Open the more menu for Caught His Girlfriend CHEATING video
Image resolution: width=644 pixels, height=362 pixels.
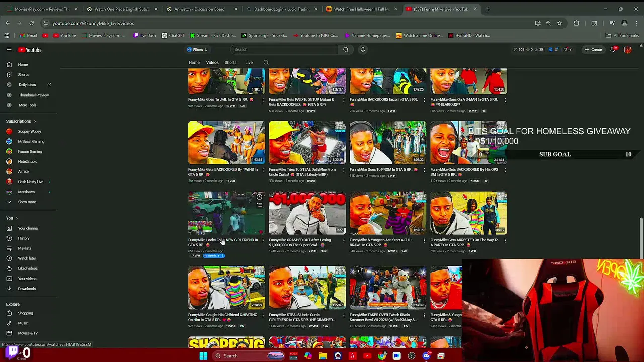pos(263,315)
